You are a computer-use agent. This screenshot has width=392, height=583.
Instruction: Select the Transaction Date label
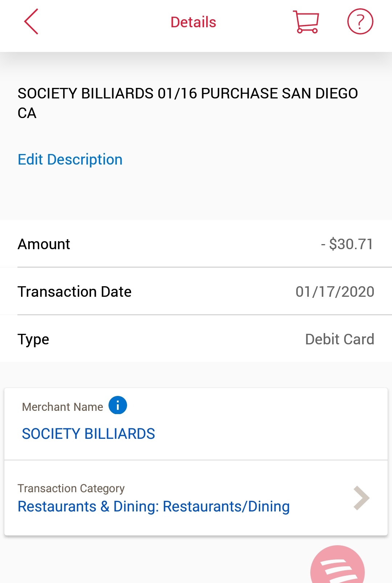coord(74,292)
